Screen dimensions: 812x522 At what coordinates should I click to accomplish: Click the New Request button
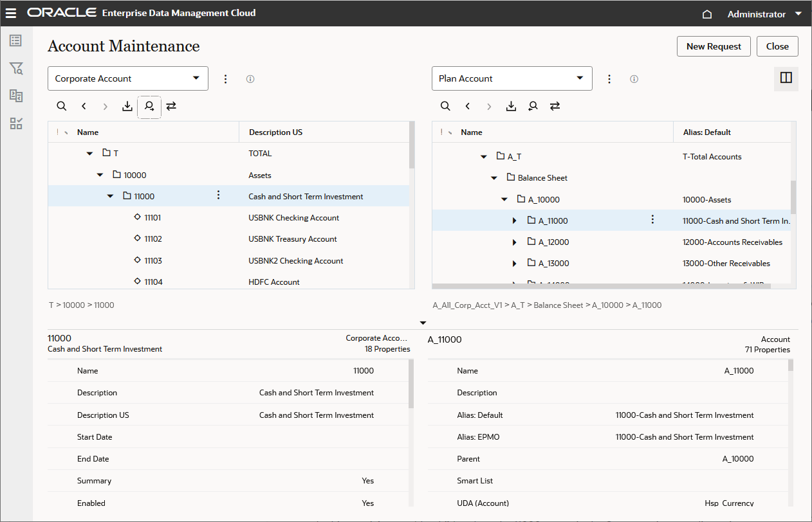(714, 46)
